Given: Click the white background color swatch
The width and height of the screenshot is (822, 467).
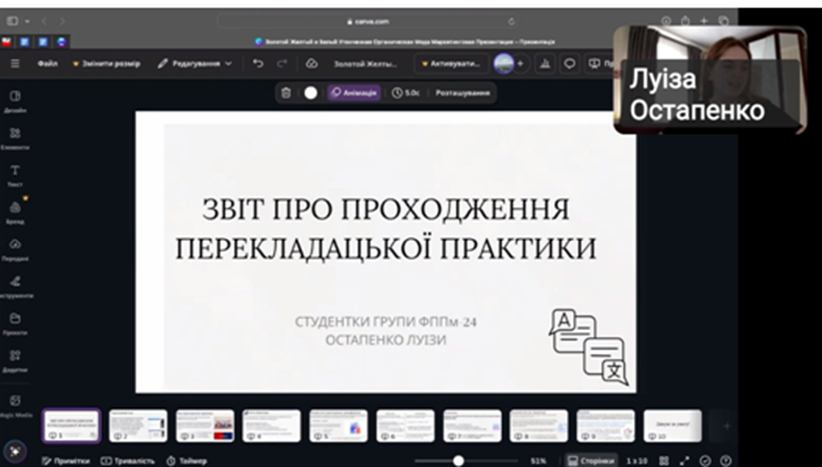Looking at the screenshot, I should coord(310,92).
